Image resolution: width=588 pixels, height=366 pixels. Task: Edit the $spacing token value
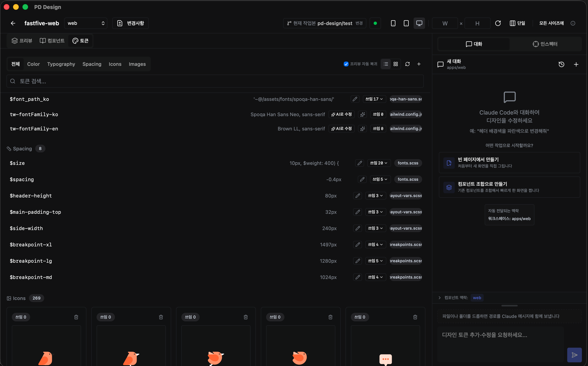click(362, 179)
